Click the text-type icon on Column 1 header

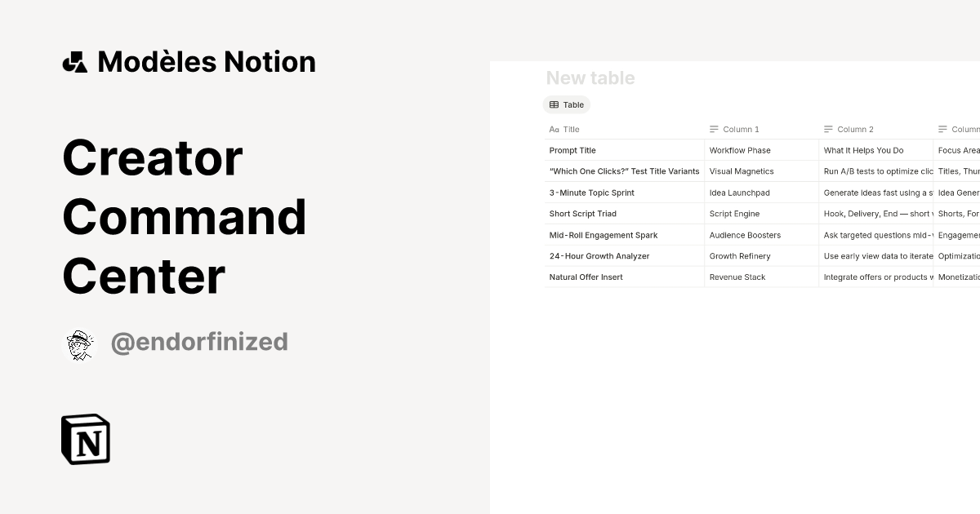point(714,129)
